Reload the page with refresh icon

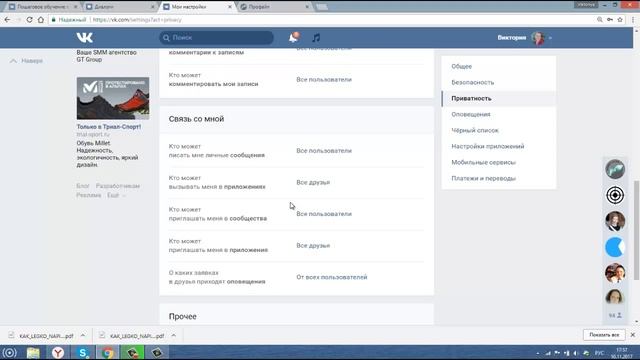(29, 20)
